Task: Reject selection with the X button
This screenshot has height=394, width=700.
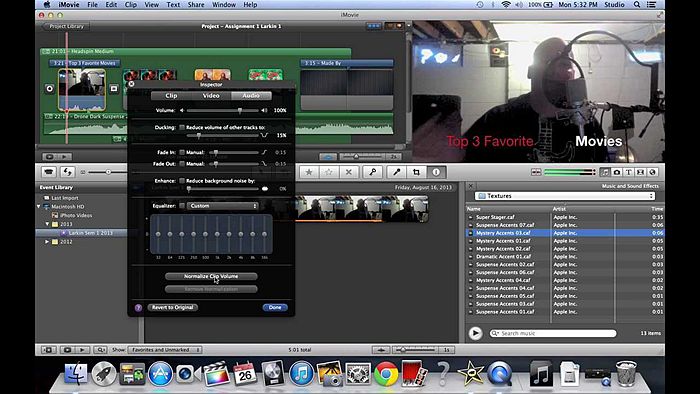Action: click(x=349, y=172)
